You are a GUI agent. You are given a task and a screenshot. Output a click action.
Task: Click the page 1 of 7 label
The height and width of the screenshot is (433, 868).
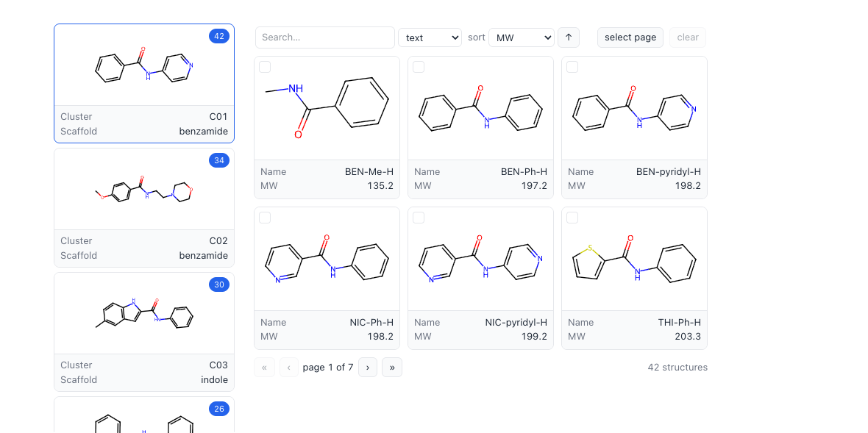pyautogui.click(x=328, y=367)
